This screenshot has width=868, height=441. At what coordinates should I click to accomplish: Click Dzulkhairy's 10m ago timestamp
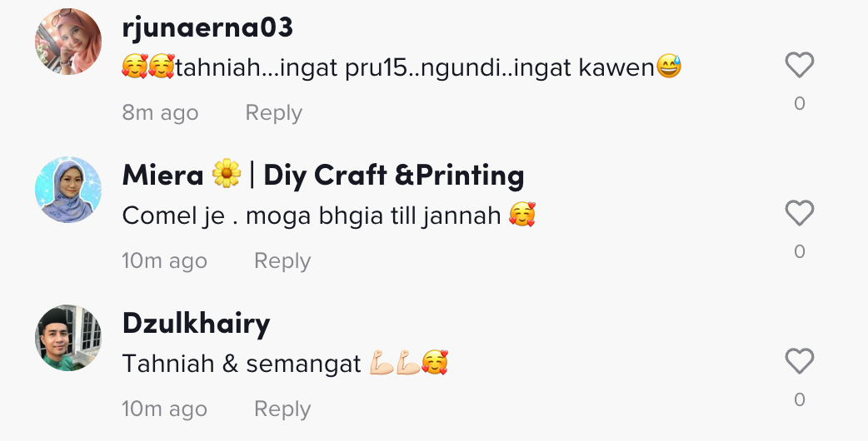point(164,409)
